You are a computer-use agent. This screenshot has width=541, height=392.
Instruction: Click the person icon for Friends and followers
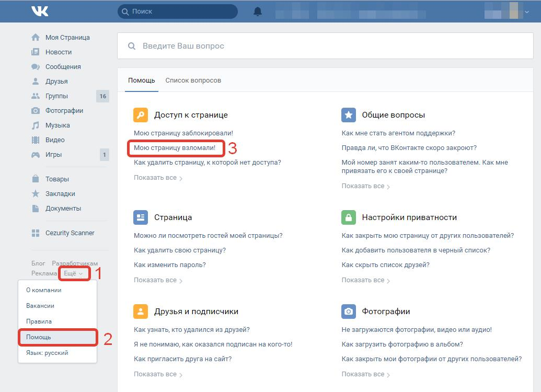pos(141,312)
